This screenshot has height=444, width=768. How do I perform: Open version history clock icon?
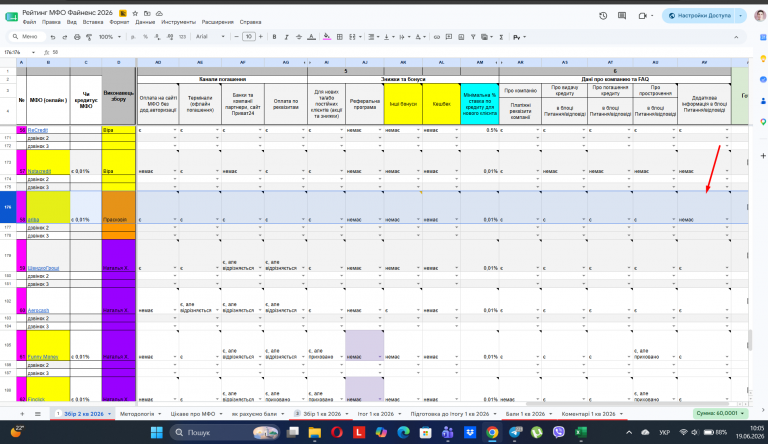[x=603, y=16]
